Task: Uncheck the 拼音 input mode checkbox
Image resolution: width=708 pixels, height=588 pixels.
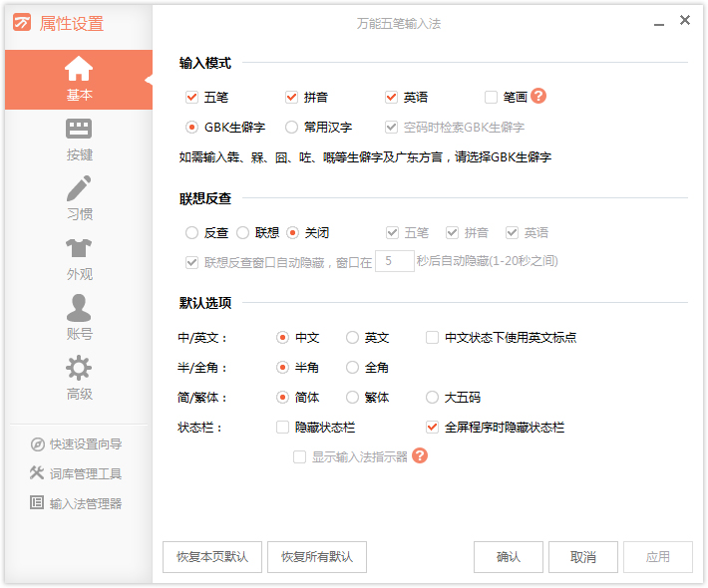Action: [x=292, y=97]
